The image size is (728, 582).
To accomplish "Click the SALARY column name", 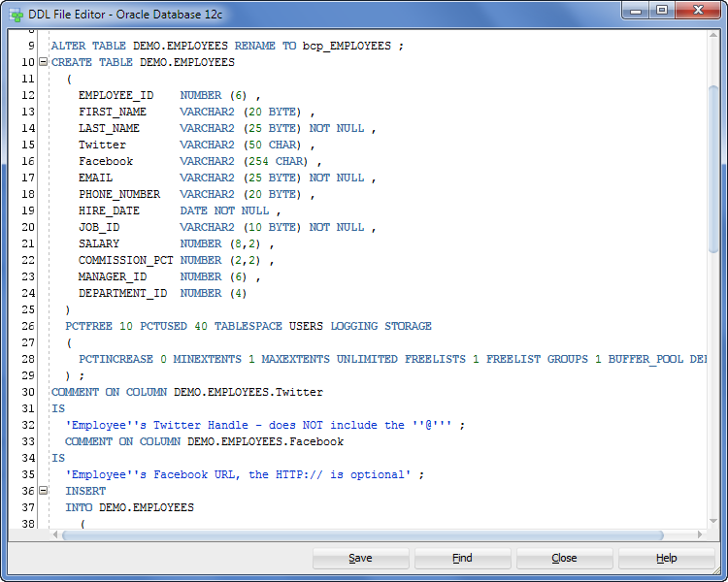I will pos(99,243).
